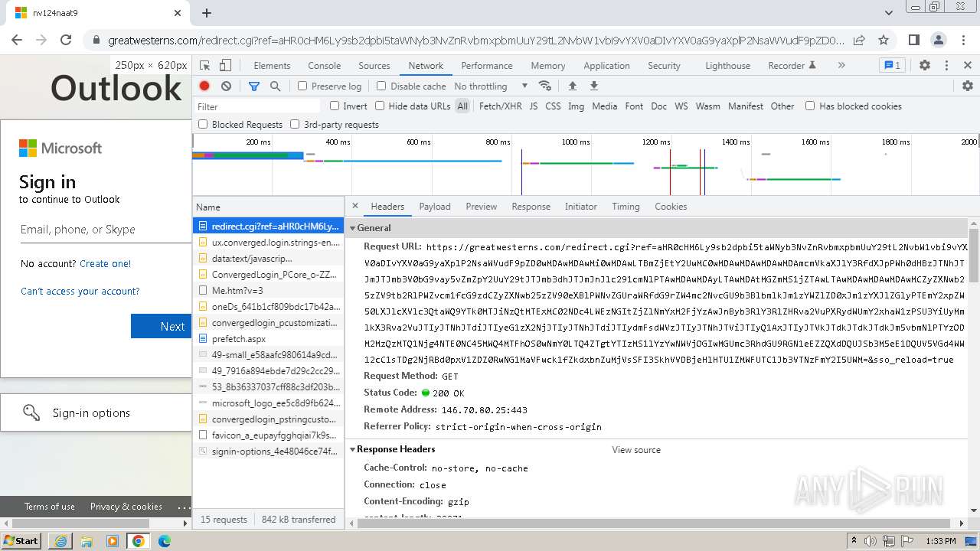Filter requests by Fetch/XHR type

(500, 106)
